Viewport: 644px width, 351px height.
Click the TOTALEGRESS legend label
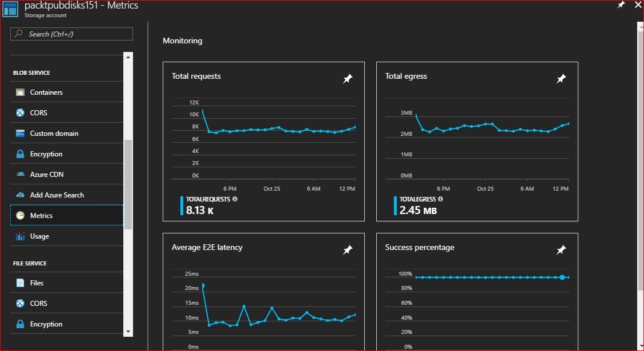tap(418, 199)
